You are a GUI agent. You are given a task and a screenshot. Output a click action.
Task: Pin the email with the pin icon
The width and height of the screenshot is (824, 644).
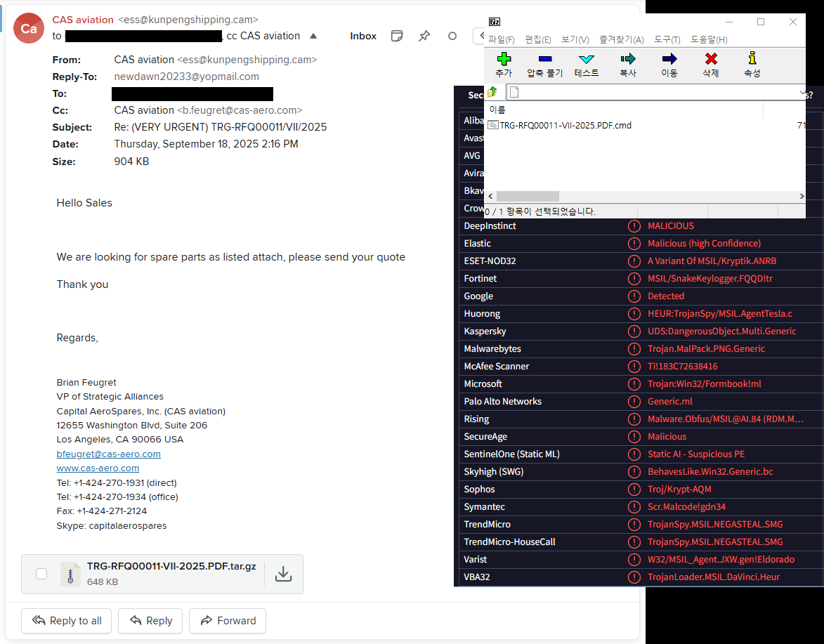point(424,36)
